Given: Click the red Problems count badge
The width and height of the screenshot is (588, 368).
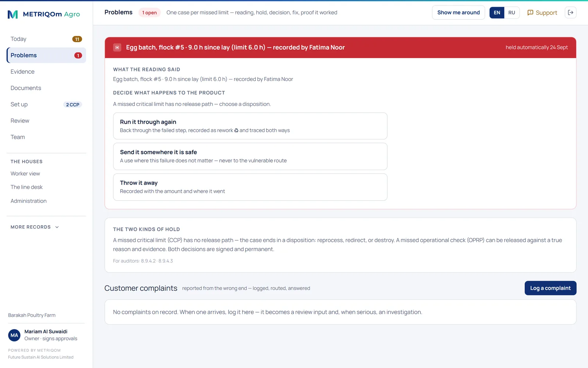Looking at the screenshot, I should point(78,56).
